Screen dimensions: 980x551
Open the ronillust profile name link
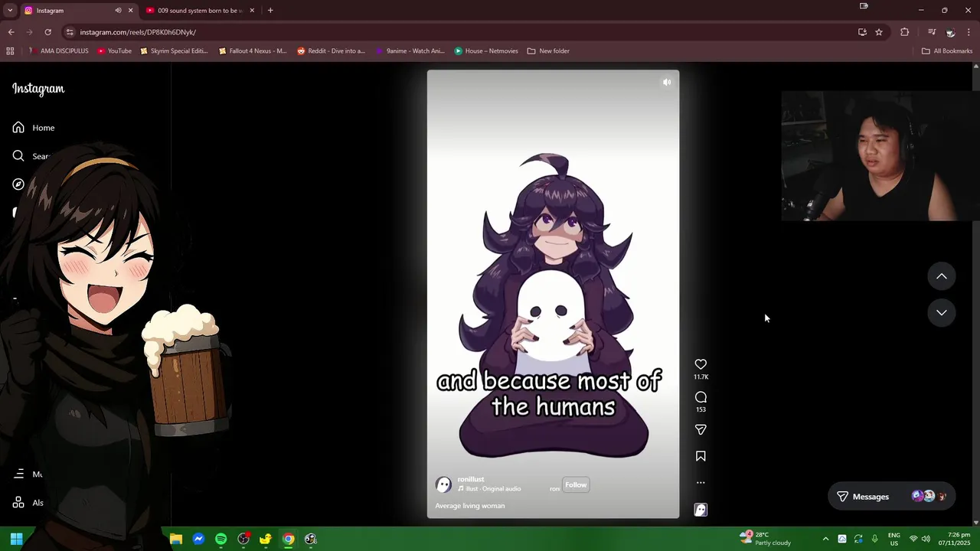(471, 479)
